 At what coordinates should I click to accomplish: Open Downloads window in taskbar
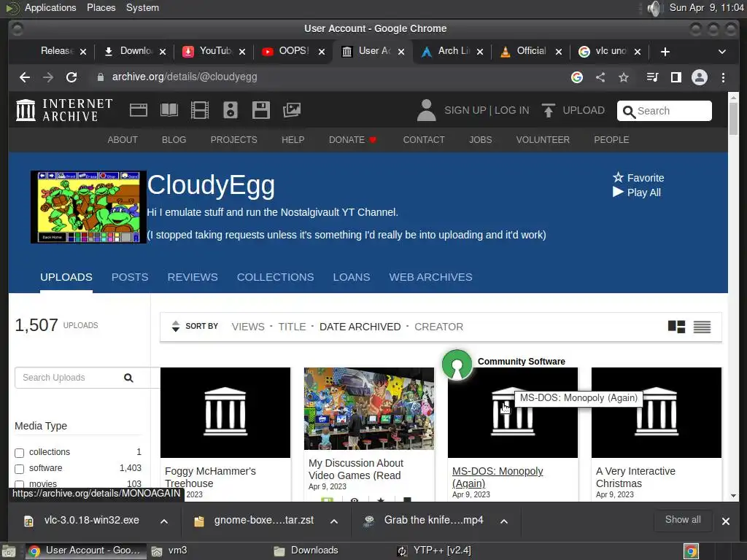(306, 551)
